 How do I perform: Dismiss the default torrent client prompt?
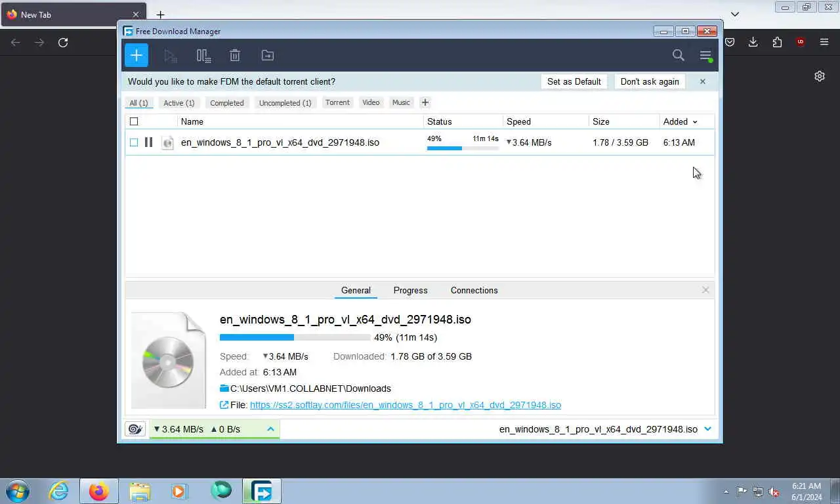coord(703,81)
